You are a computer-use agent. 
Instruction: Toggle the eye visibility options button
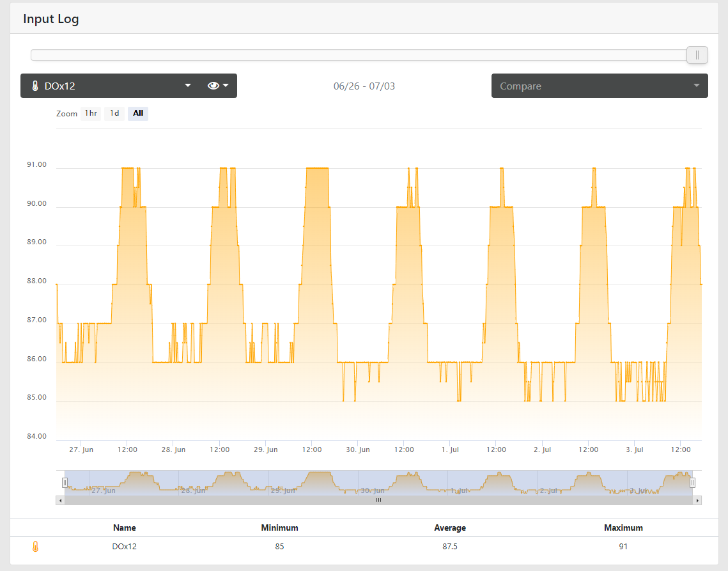pyautogui.click(x=218, y=86)
